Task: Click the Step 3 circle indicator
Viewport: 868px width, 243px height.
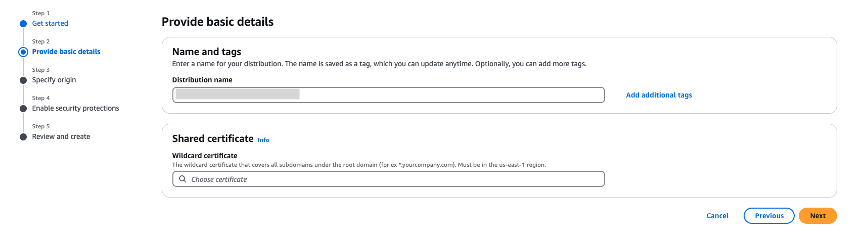Action: (x=23, y=80)
